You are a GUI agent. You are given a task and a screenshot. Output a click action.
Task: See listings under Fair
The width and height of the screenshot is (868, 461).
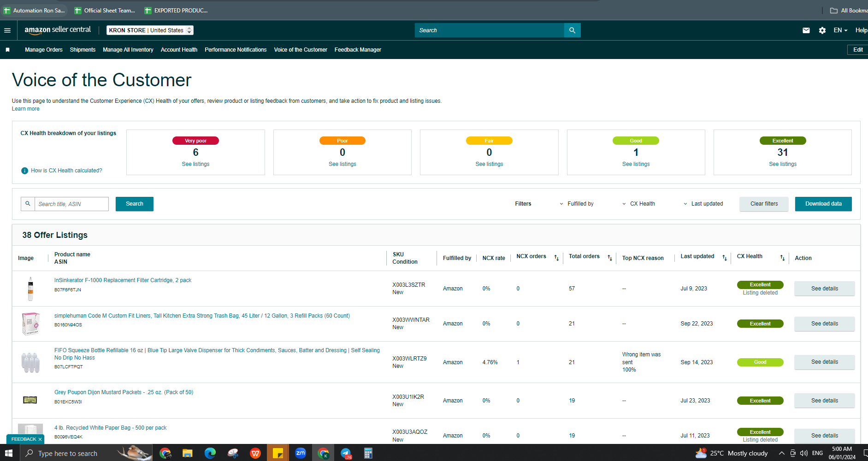(x=489, y=164)
